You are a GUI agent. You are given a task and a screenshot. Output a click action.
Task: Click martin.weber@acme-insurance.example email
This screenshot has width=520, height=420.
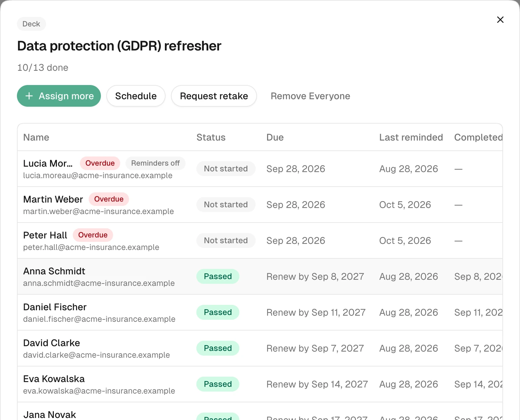(99, 211)
